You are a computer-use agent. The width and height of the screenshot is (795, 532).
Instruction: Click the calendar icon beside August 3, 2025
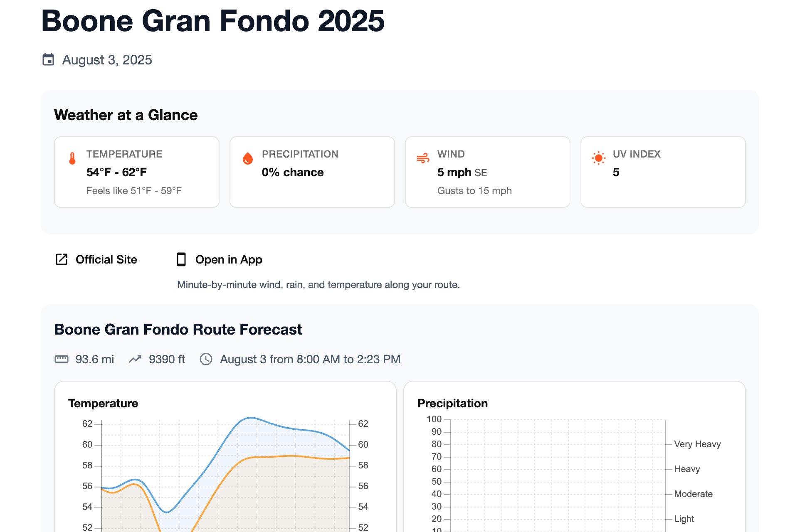tap(48, 60)
